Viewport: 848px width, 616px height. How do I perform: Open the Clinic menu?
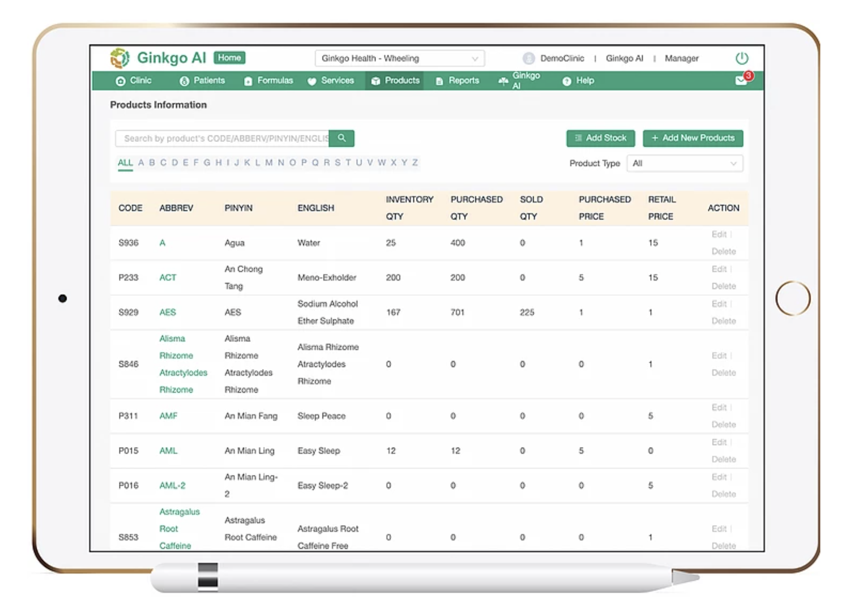[134, 80]
